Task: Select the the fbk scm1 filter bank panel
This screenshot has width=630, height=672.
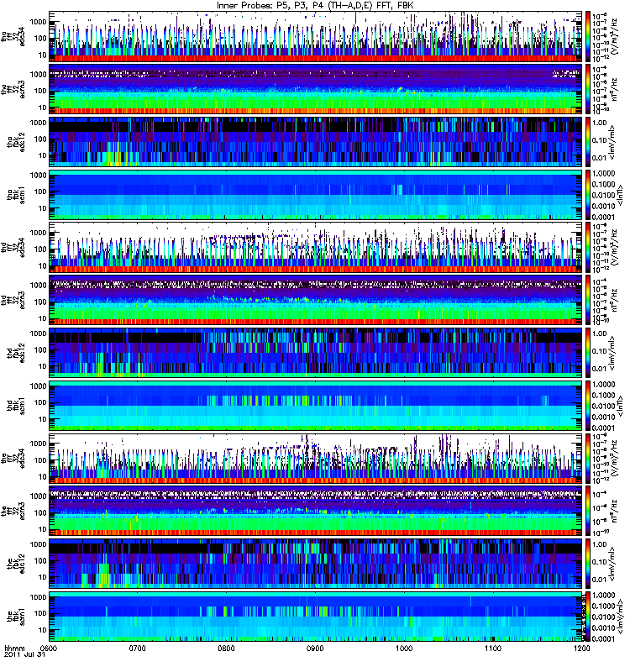Action: (x=316, y=617)
